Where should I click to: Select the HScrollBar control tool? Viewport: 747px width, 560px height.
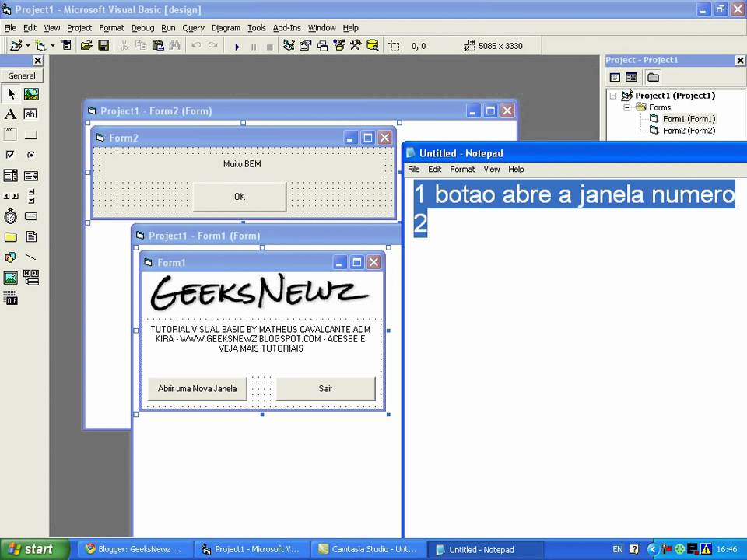point(10,196)
